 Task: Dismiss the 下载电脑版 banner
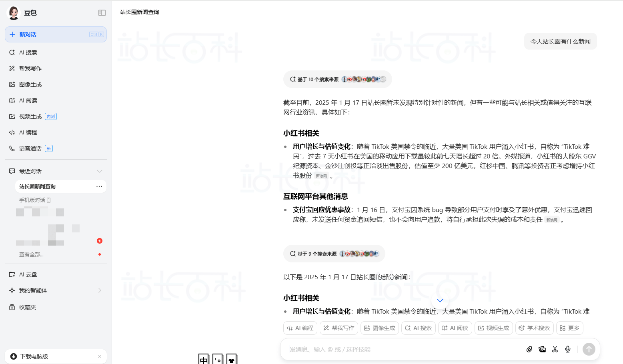(x=100, y=356)
